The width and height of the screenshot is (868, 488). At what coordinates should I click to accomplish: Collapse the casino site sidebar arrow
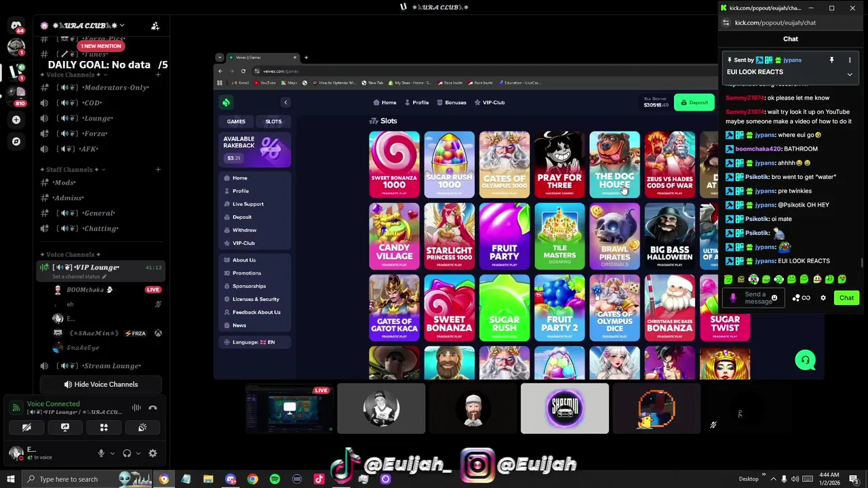285,102
